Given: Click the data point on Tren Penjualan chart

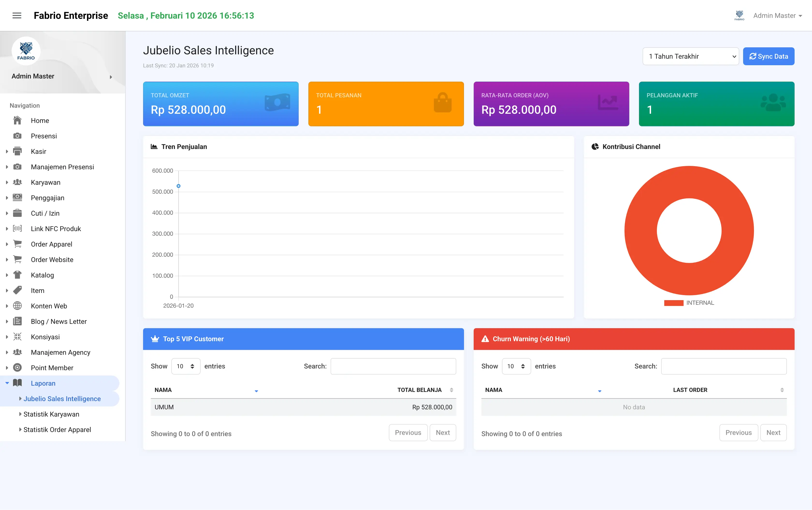Looking at the screenshot, I should click(x=178, y=186).
